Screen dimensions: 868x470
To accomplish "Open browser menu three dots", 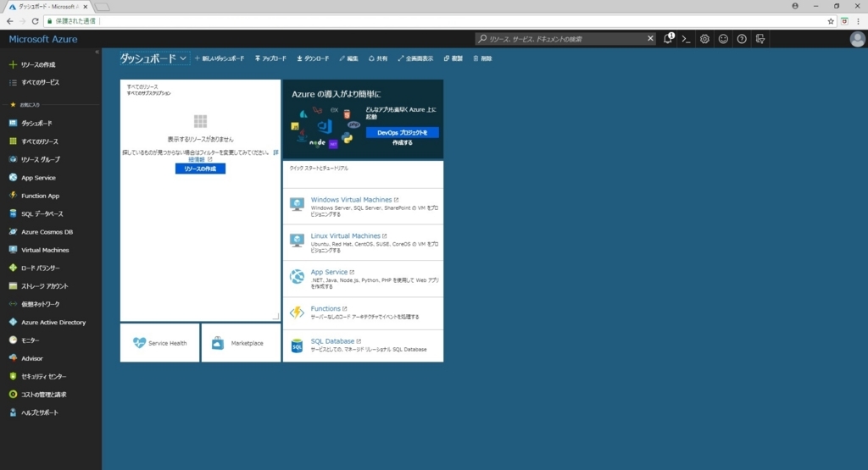I will [x=859, y=21].
